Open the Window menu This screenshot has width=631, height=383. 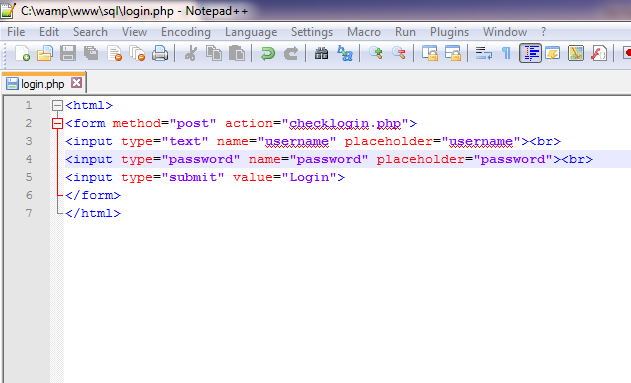tap(505, 32)
